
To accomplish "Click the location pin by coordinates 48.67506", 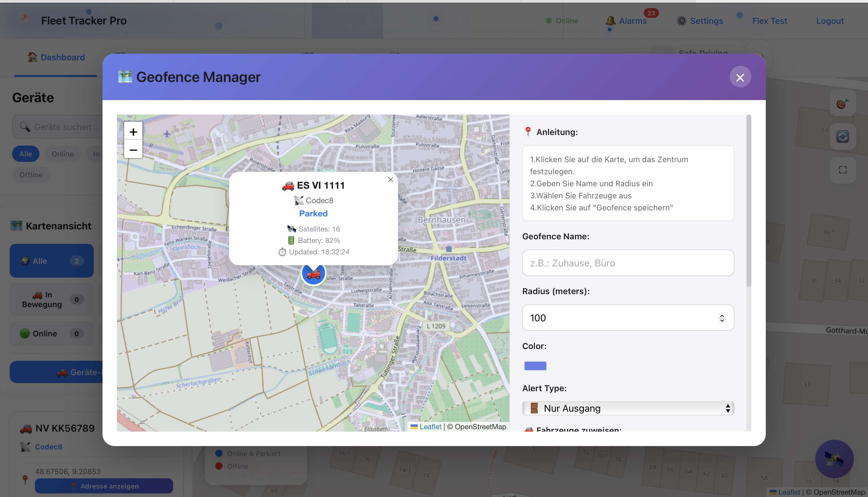I will point(25,479).
